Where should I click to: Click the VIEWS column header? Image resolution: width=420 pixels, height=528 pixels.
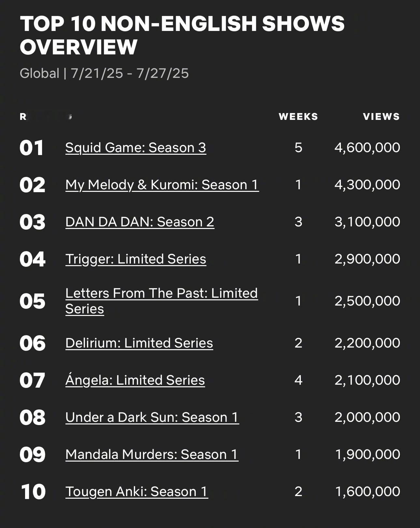[381, 117]
